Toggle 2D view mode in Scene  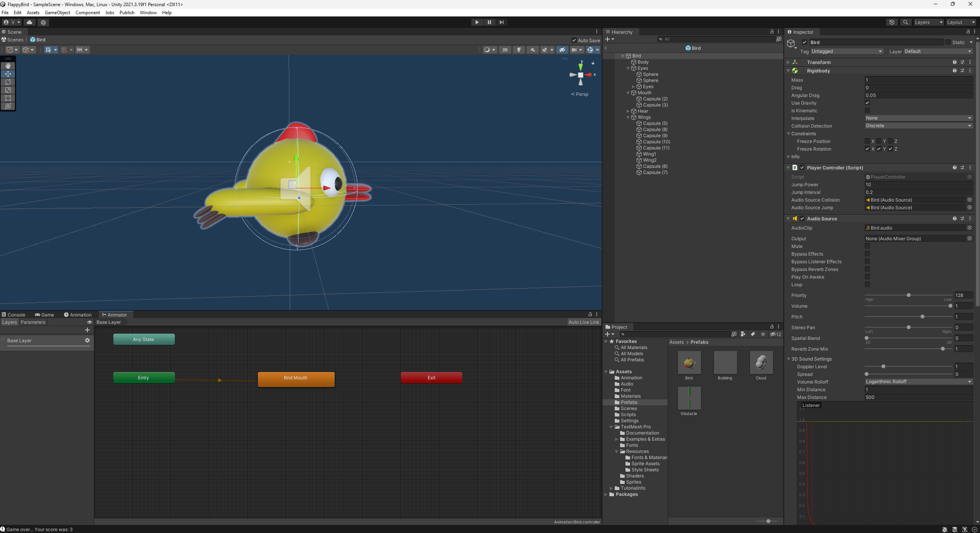pyautogui.click(x=505, y=50)
